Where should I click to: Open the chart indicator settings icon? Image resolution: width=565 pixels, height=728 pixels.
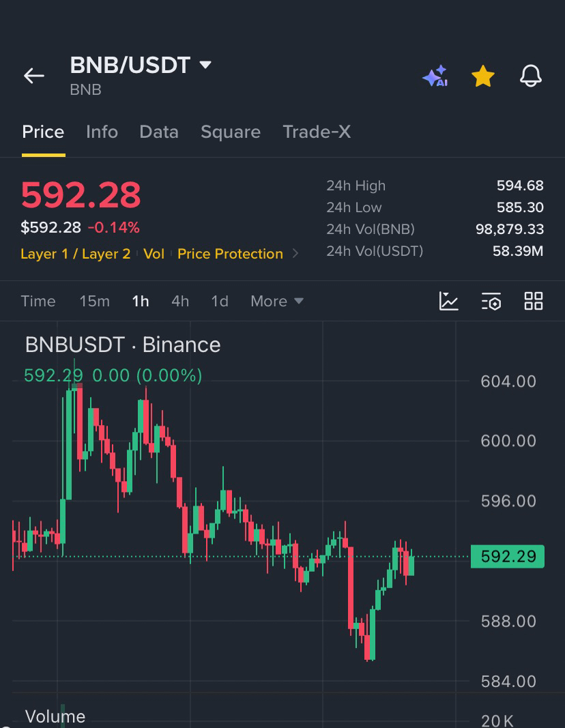pyautogui.click(x=491, y=301)
